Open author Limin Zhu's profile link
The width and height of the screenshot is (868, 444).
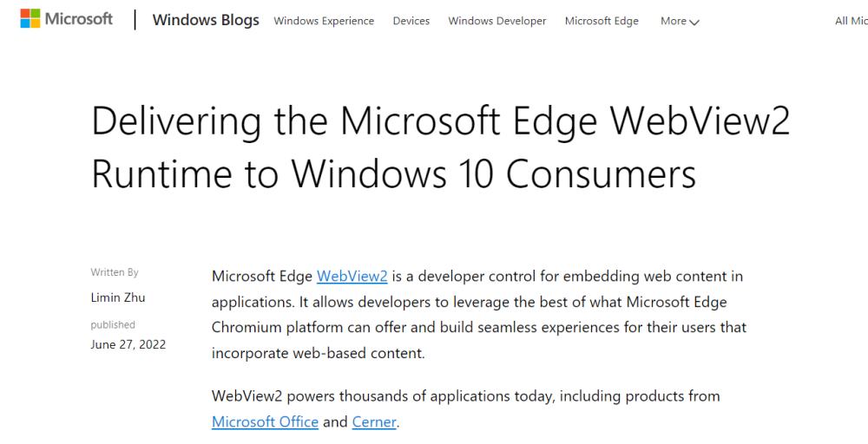[x=118, y=297]
